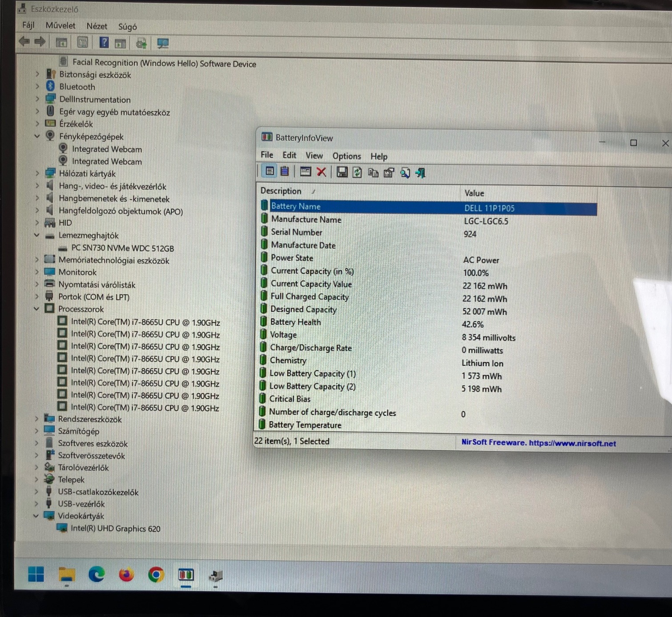The height and width of the screenshot is (617, 672).
Task: Click the floppy disk Save icon
Action: [342, 172]
